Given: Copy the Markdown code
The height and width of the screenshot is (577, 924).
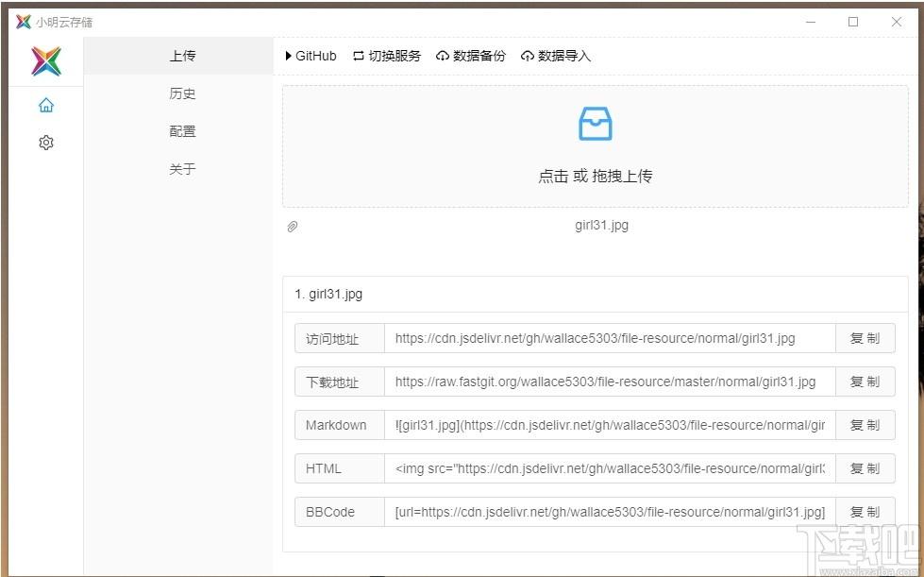Looking at the screenshot, I should coord(865,425).
